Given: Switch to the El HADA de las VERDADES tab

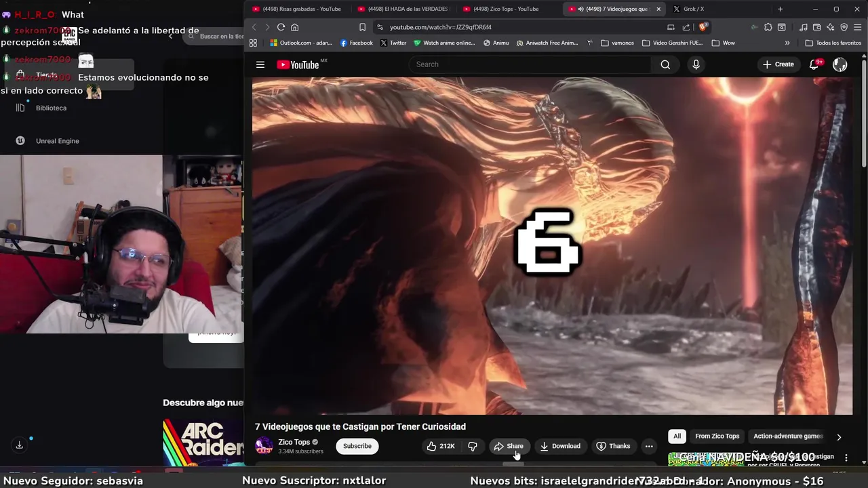Looking at the screenshot, I should [403, 9].
